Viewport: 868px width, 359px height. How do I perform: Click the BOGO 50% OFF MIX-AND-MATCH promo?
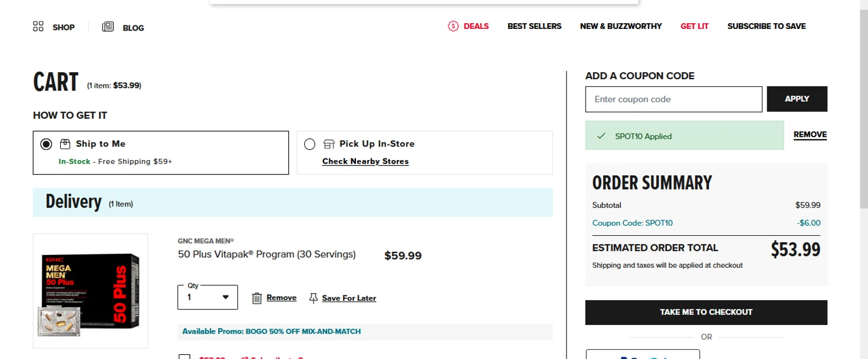tap(271, 332)
